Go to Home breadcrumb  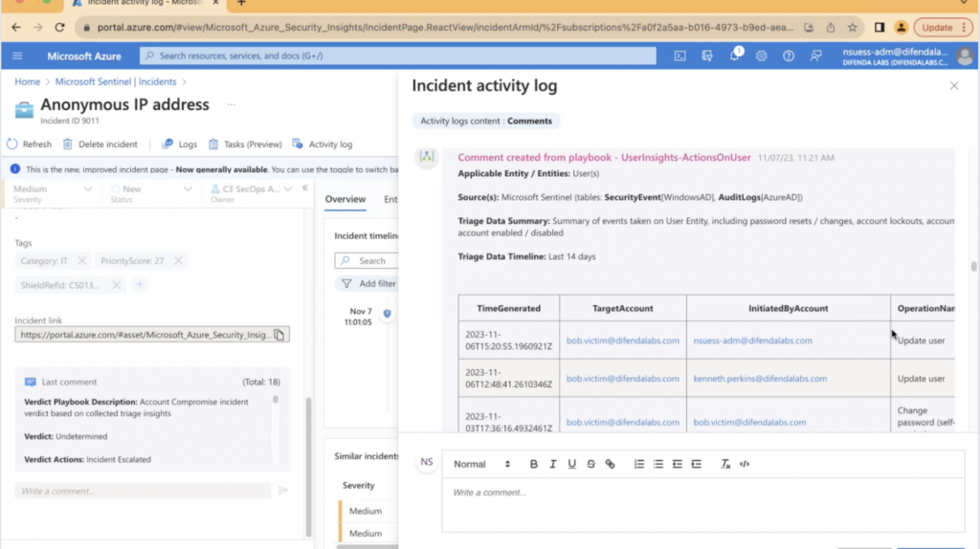(28, 82)
